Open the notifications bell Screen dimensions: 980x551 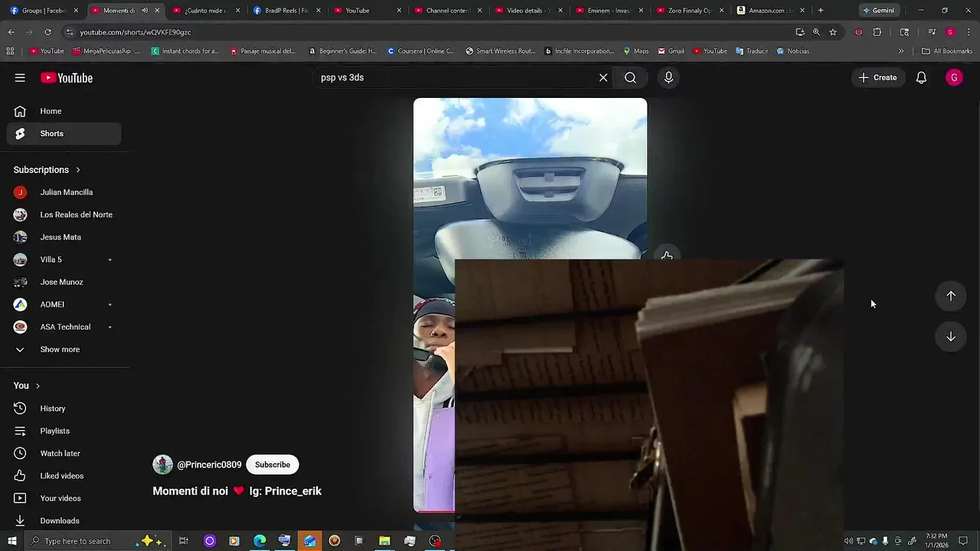[x=921, y=77]
